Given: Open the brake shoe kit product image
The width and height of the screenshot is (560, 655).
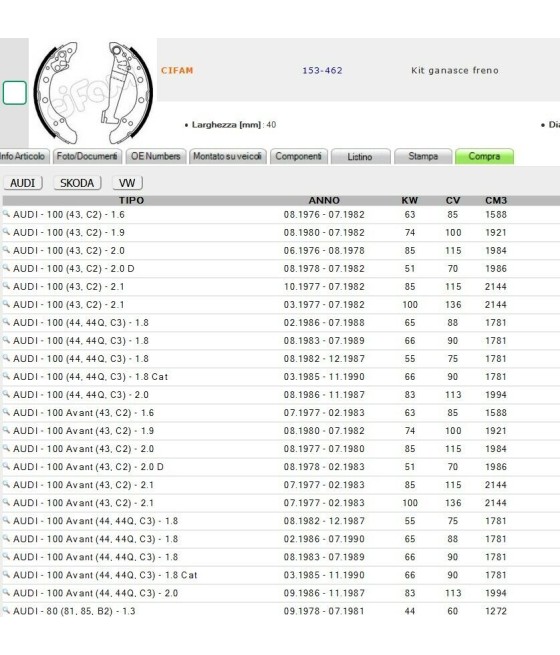Looking at the screenshot, I should coord(93,93).
